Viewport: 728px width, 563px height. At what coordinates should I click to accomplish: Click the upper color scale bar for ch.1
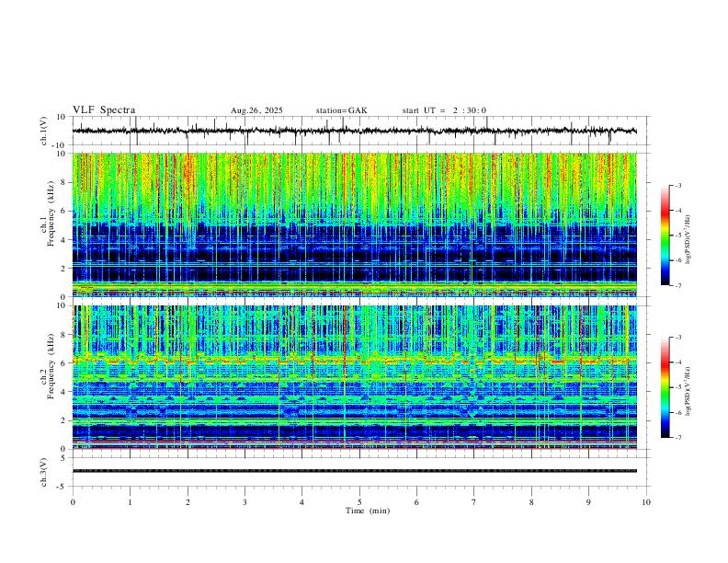point(665,236)
